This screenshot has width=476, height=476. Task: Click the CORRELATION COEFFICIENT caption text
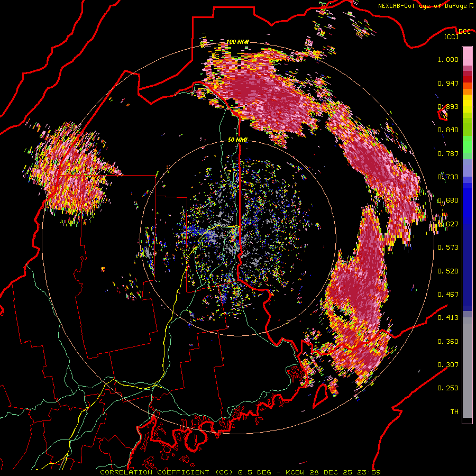point(154,472)
